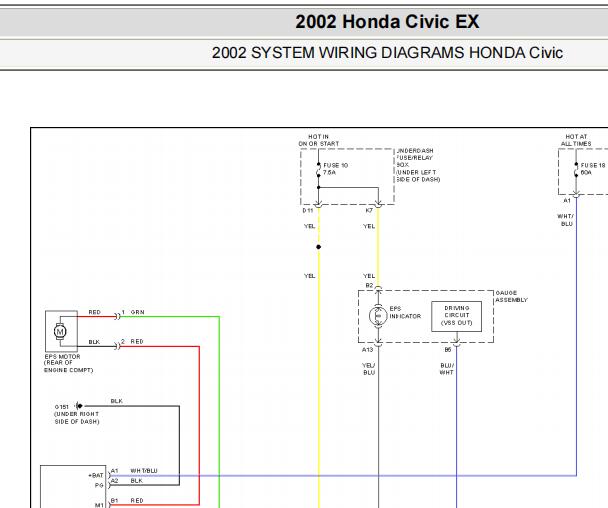Image resolution: width=608 pixels, height=508 pixels.
Task: Click the "+BAT" terminal label
Action: [x=95, y=475]
